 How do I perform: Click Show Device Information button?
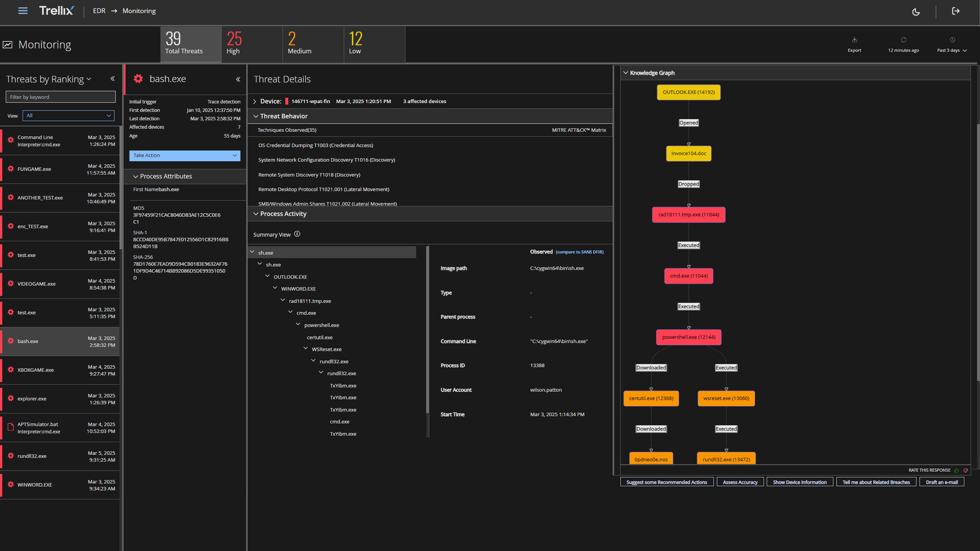point(800,482)
